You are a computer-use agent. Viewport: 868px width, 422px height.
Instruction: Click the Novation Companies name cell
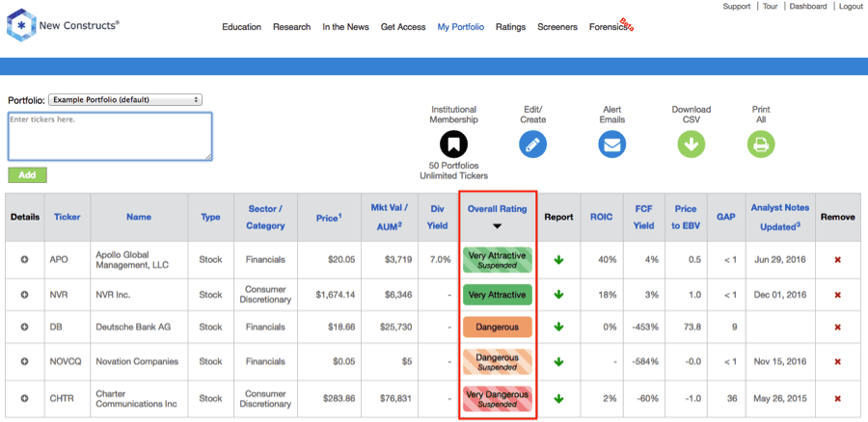pos(137,361)
